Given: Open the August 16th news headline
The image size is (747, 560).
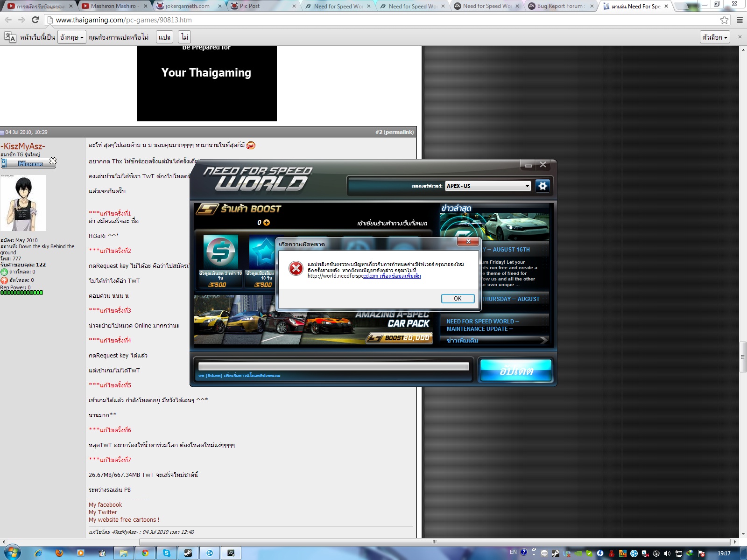Looking at the screenshot, I should click(507, 250).
